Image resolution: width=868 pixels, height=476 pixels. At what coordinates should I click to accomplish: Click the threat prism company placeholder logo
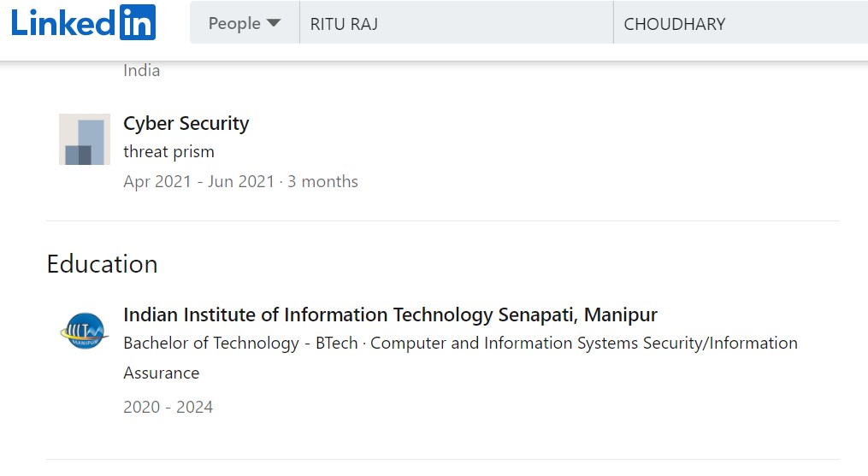[x=85, y=139]
